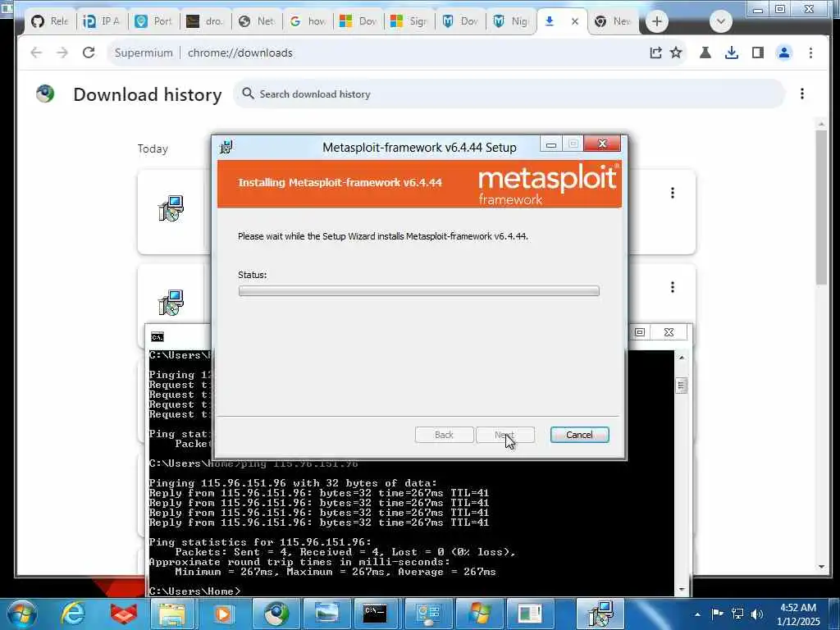The height and width of the screenshot is (630, 840).
Task: Switch to the 'Net' tab
Action: point(257,21)
